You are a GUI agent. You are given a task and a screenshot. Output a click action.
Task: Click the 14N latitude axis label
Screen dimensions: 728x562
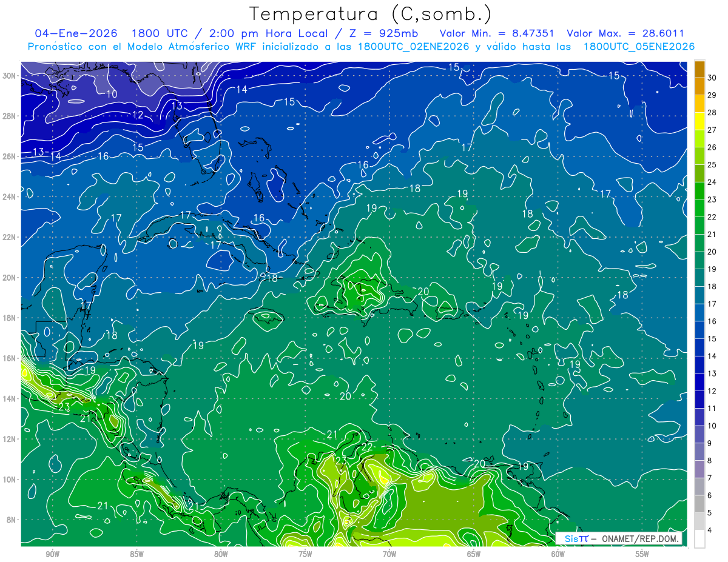pos(9,398)
